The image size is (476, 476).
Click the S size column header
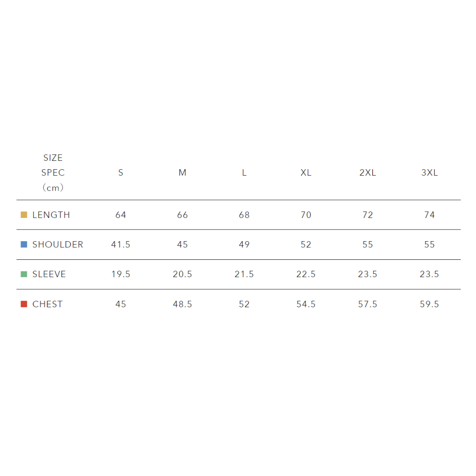pos(121,173)
